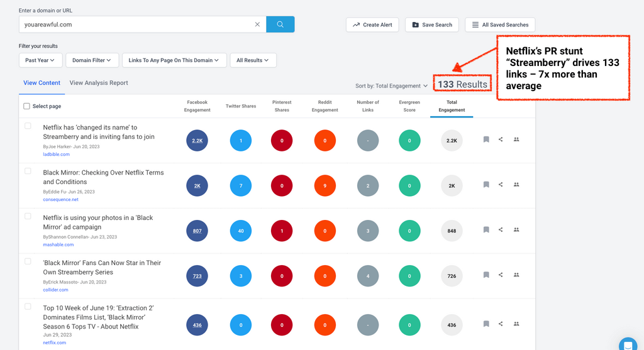The width and height of the screenshot is (644, 350).
Task: Expand the Domain Filter dropdown
Action: [92, 60]
